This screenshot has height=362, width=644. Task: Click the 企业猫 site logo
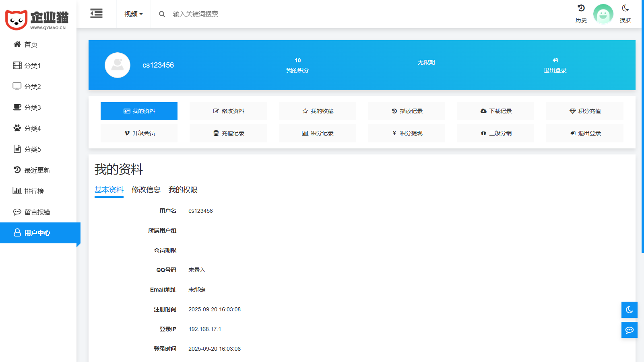click(37, 19)
